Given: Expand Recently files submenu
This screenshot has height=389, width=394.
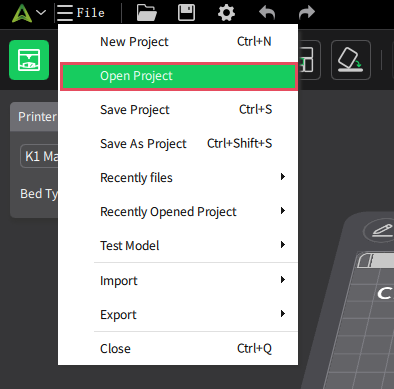Looking at the screenshot, I should tap(178, 178).
